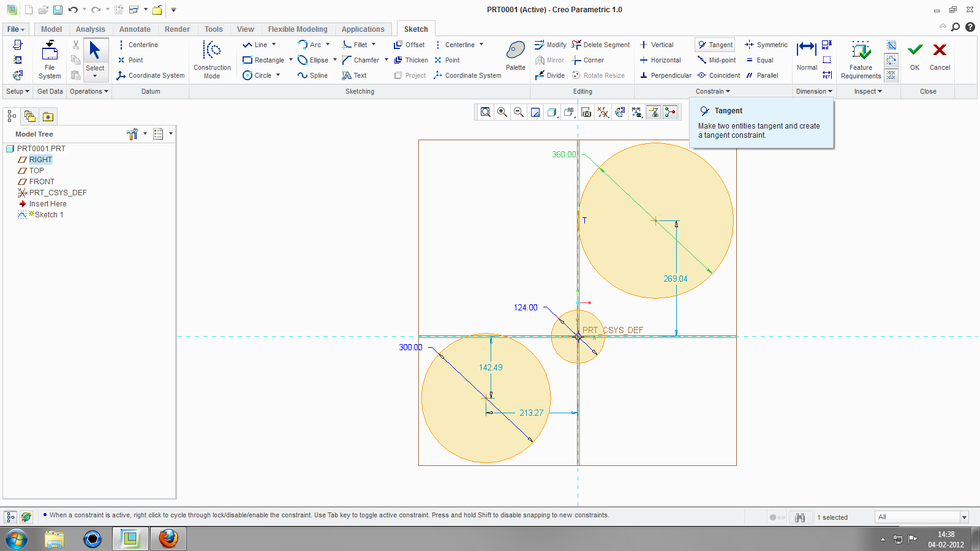Pick the Thicken sketch tool
The image size is (980, 551).
pos(411,60)
